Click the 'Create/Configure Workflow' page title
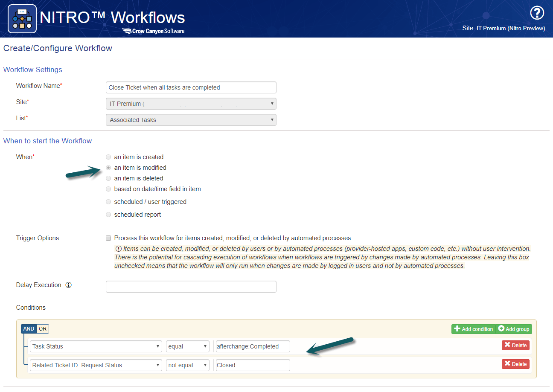This screenshot has height=392, width=553. coord(58,48)
